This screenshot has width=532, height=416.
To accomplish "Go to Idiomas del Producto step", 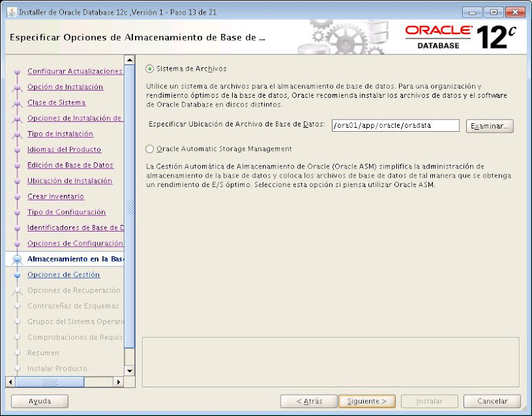I will (64, 149).
